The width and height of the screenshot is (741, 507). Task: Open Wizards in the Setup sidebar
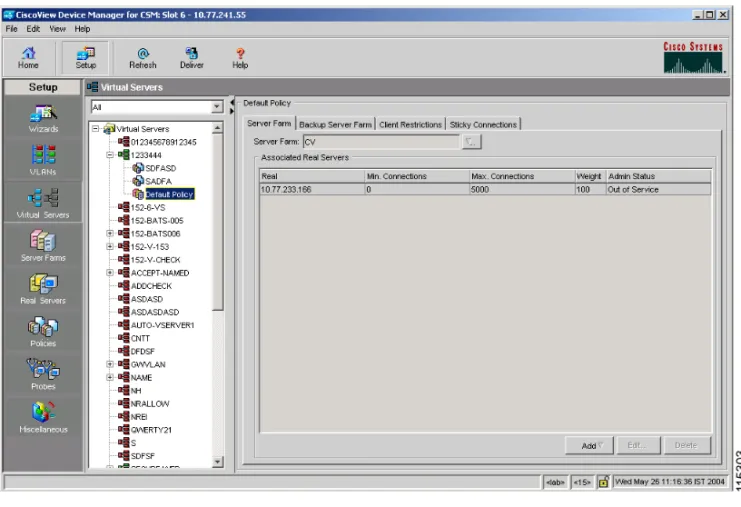pyautogui.click(x=43, y=118)
